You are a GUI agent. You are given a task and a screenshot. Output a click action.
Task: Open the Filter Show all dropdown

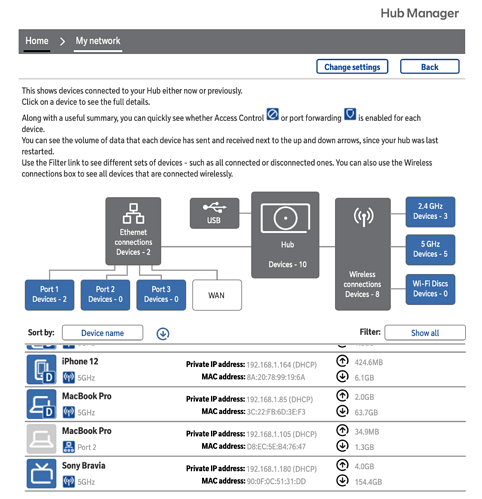click(x=425, y=333)
